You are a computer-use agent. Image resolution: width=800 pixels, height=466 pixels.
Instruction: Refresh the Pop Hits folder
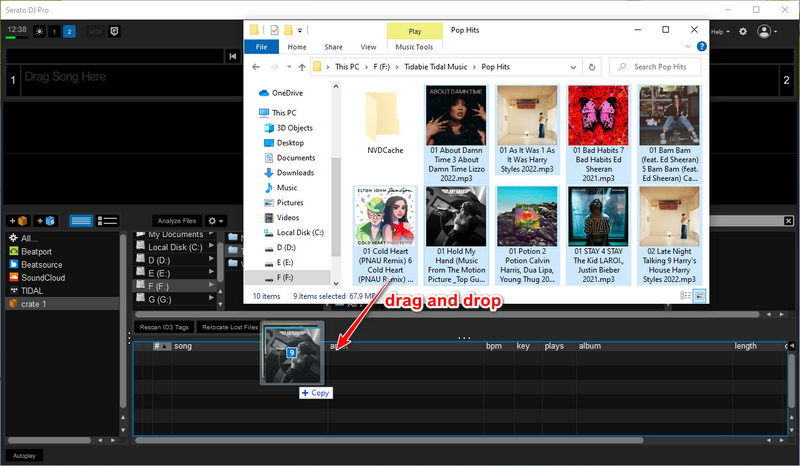592,67
